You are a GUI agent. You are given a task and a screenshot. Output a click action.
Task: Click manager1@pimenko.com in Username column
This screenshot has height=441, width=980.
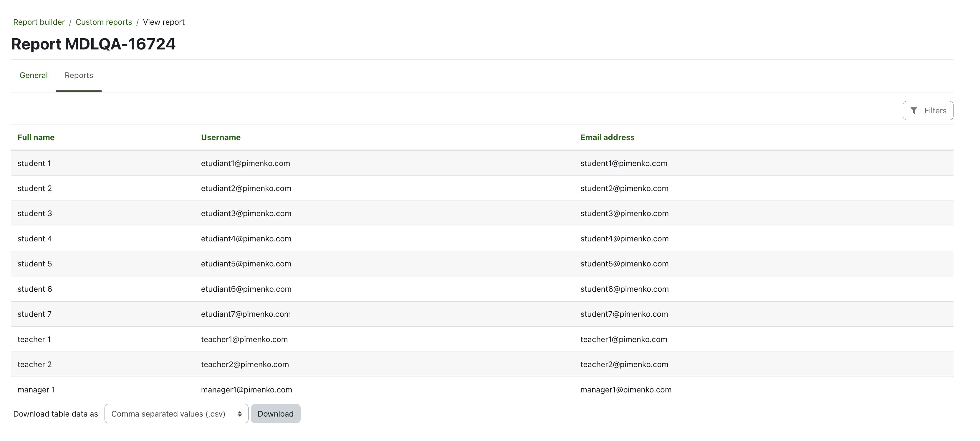pyautogui.click(x=246, y=390)
